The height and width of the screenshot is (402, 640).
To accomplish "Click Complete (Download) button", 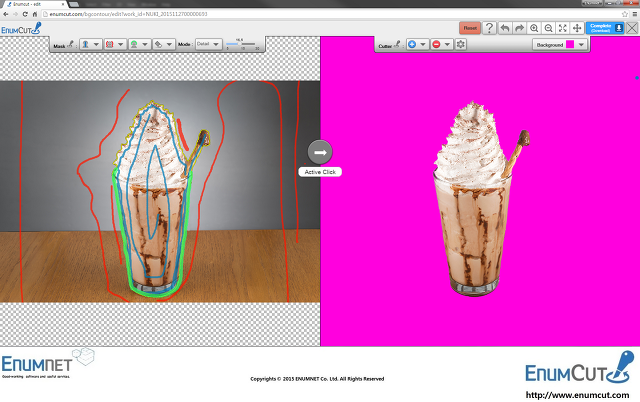I will pos(605,28).
